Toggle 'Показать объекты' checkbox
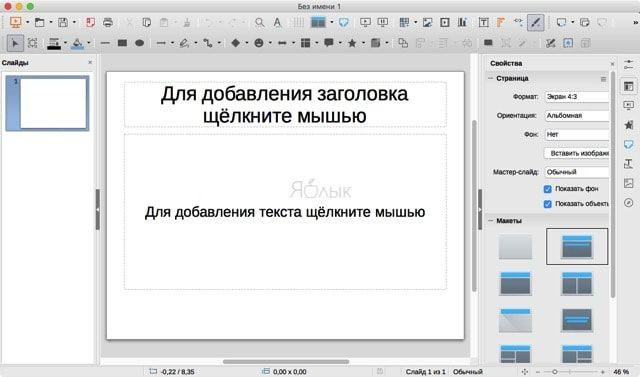 click(548, 204)
